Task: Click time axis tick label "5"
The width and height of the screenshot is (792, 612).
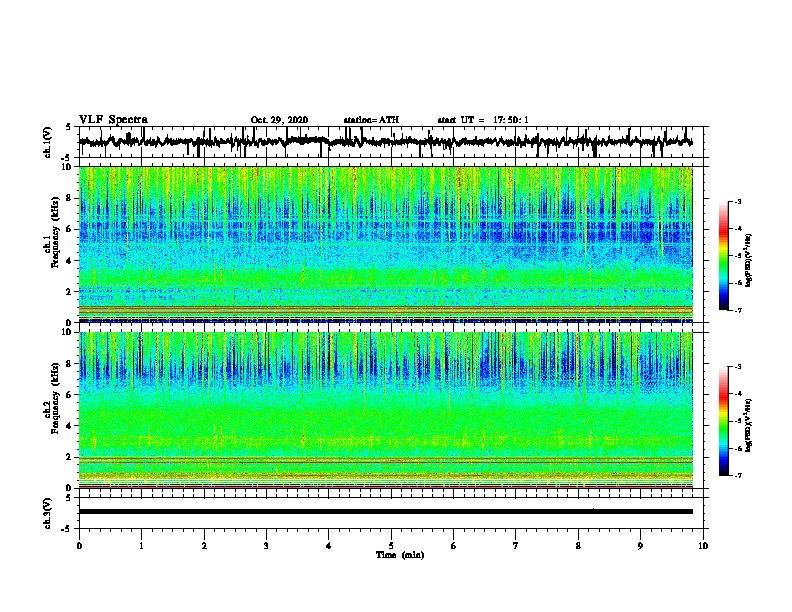Action: pos(391,546)
